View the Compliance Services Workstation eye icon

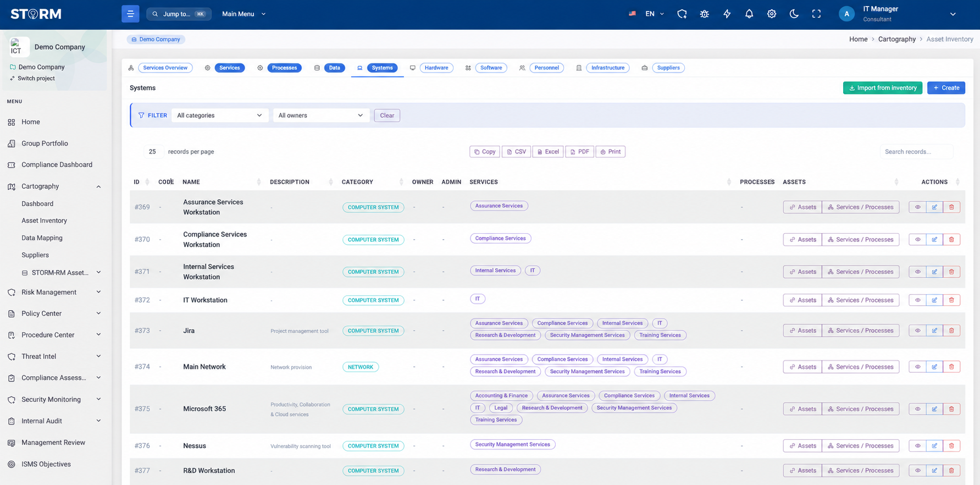(x=917, y=240)
